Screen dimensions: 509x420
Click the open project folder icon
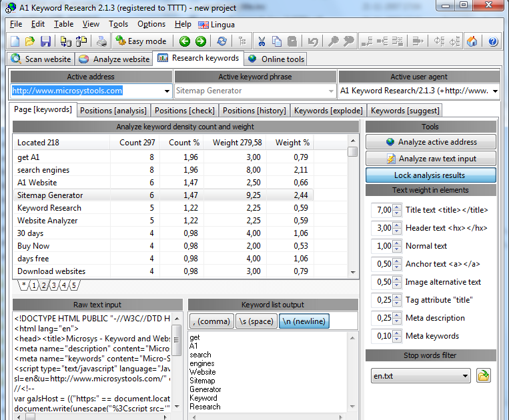tap(31, 41)
